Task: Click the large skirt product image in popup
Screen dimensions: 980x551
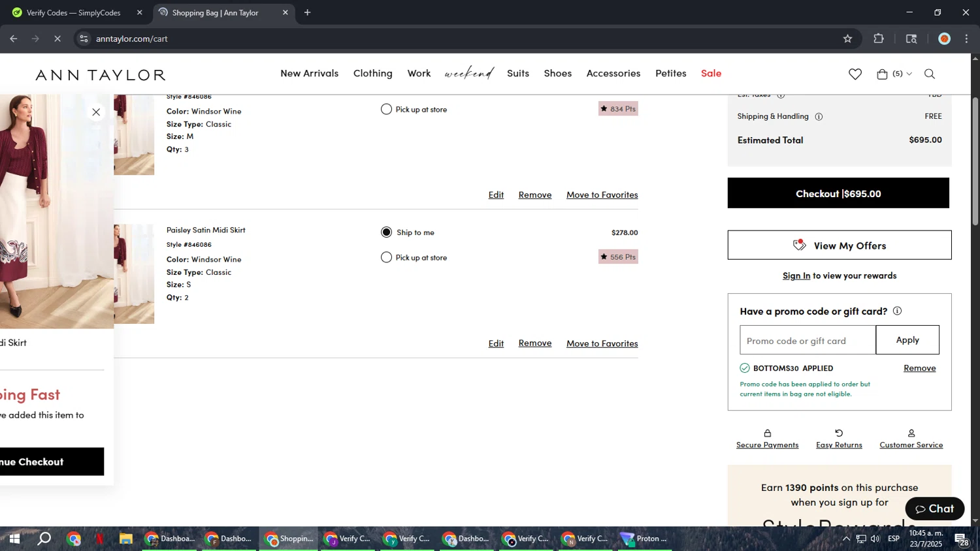Action: pos(57,211)
